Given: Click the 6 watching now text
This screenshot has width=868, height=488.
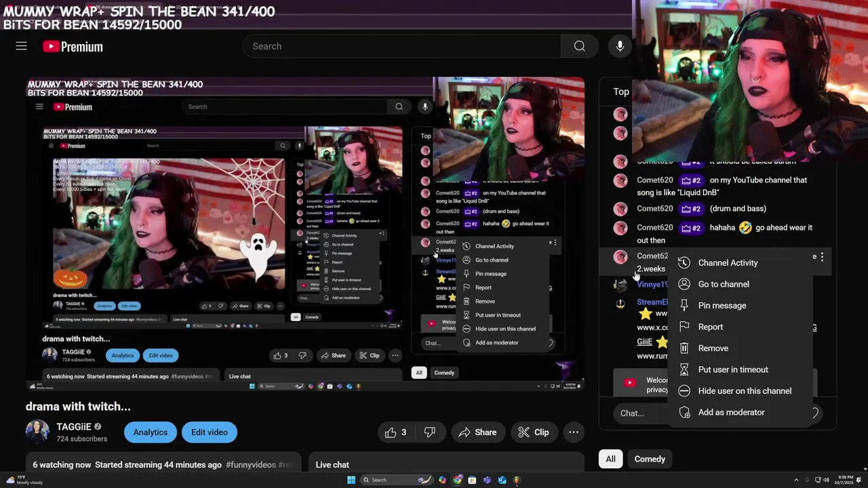Looking at the screenshot, I should click(62, 465).
